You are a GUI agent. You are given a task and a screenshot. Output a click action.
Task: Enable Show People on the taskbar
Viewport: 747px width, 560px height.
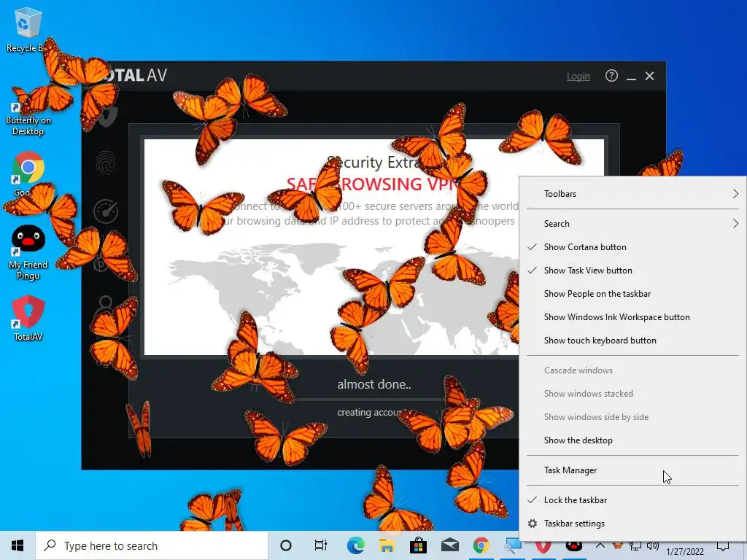click(x=632, y=294)
